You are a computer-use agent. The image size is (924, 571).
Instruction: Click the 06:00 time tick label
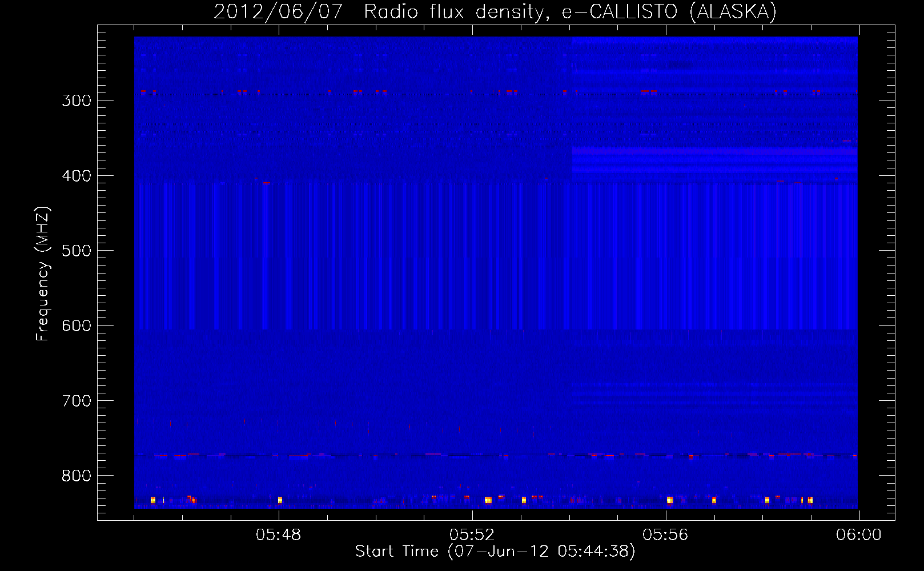pyautogui.click(x=859, y=535)
